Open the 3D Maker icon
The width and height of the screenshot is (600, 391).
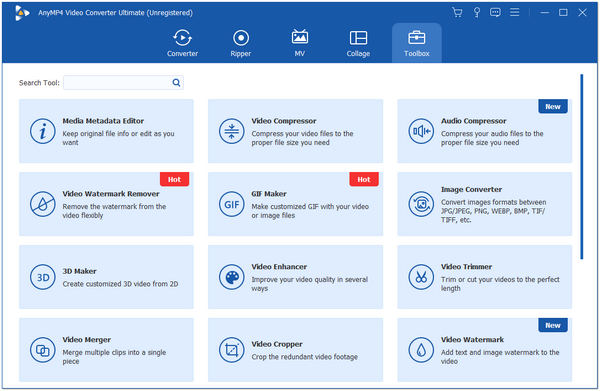42,277
